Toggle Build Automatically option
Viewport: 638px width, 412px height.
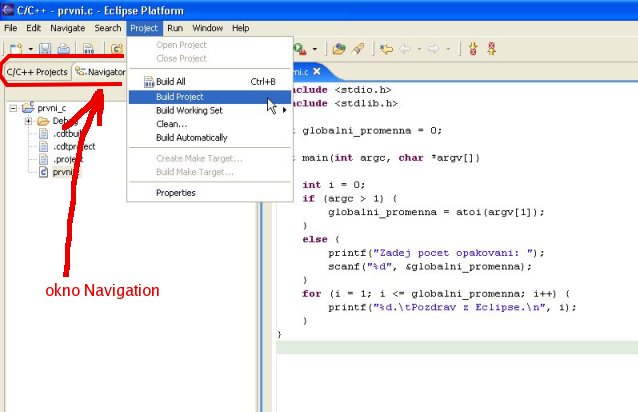click(210, 137)
